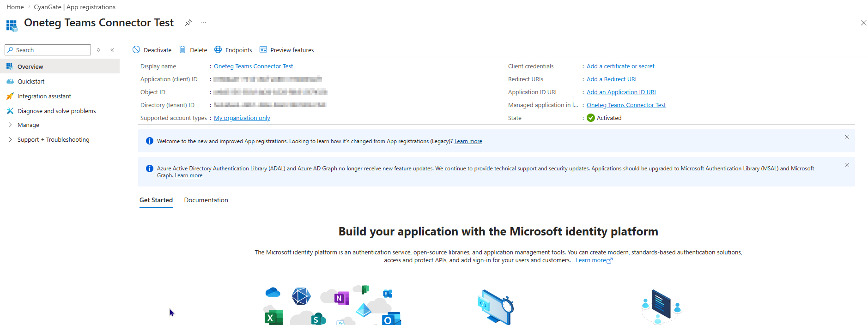Image resolution: width=868 pixels, height=325 pixels.
Task: Click the monitor with stopwatch illustration
Action: (496, 307)
